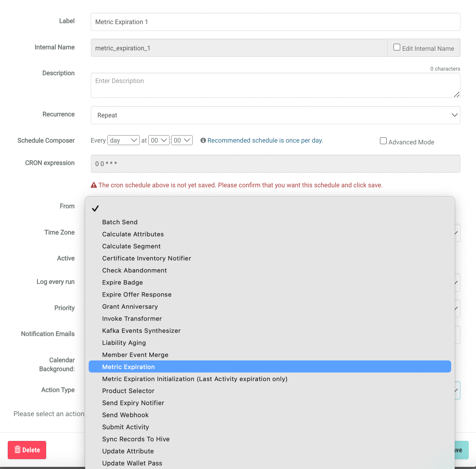This screenshot has width=476, height=469.
Task: Choose Update Wallet Pass option
Action: point(132,463)
